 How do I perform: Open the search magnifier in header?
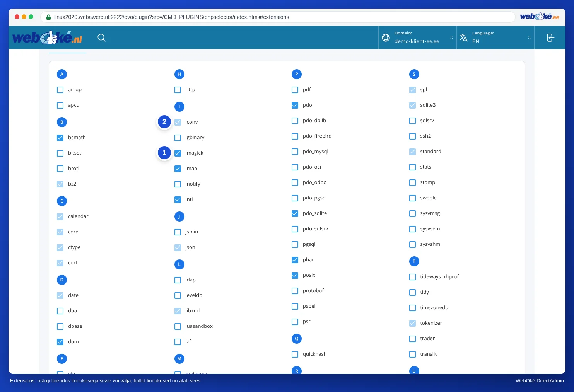101,37
